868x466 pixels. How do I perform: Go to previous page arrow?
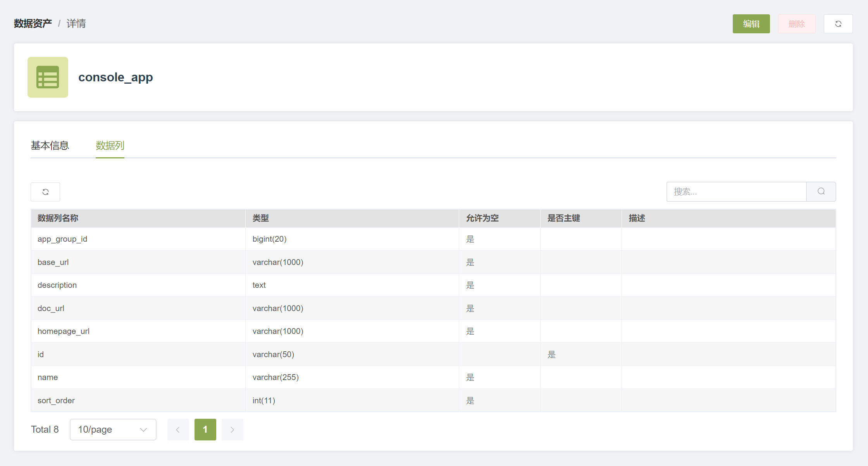click(178, 430)
